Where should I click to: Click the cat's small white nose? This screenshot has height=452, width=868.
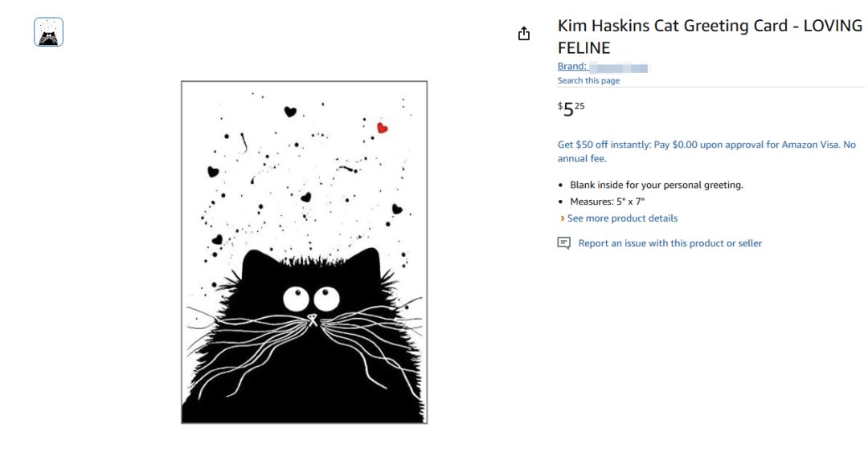(312, 320)
